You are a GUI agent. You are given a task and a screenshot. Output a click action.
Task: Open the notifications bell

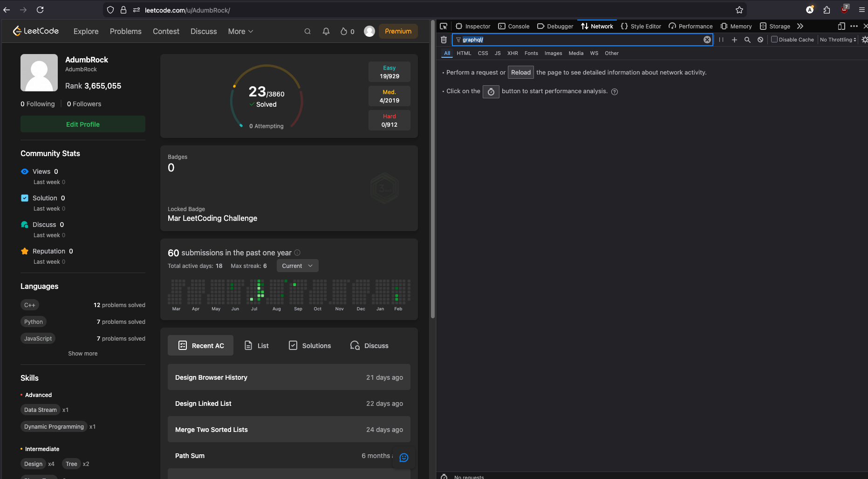(326, 31)
